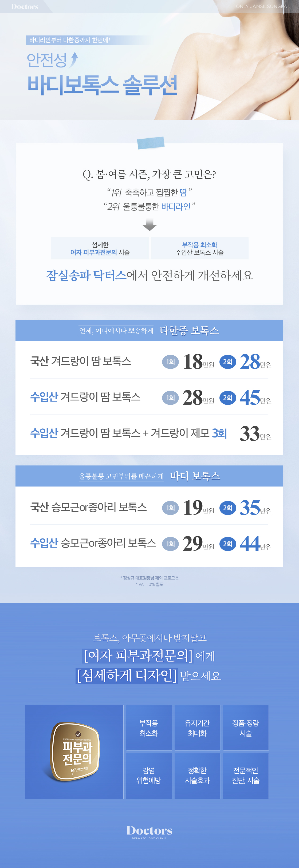Click the Doctors logo in top header
This screenshot has width=299, height=868.
click(x=25, y=6)
